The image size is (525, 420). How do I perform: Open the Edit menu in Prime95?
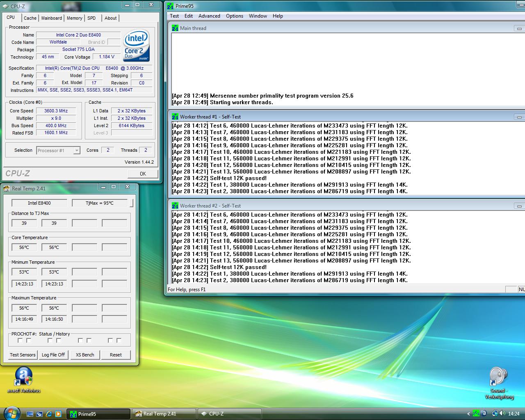pyautogui.click(x=189, y=16)
